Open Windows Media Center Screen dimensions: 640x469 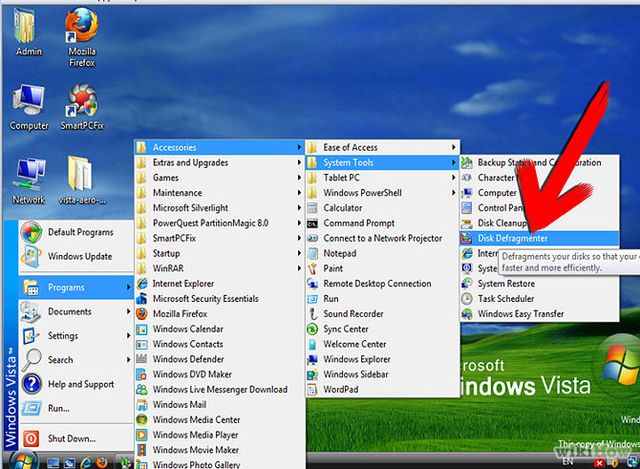coord(220,420)
